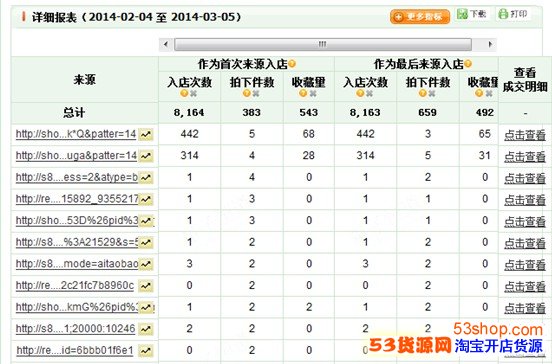Open source link http://sho...k*Q&patter=14
Viewport: 552px width, 364px height.
[x=76, y=134]
